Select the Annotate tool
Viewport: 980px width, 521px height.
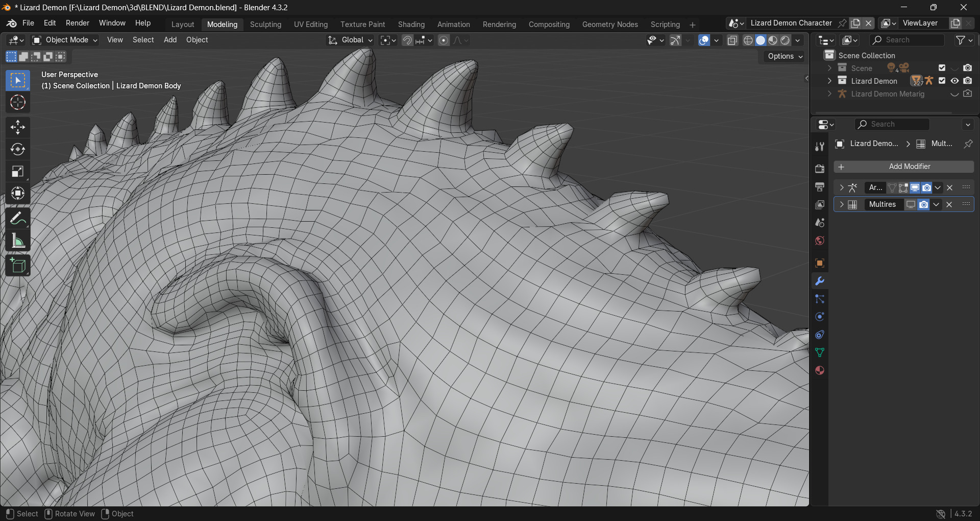coord(18,219)
